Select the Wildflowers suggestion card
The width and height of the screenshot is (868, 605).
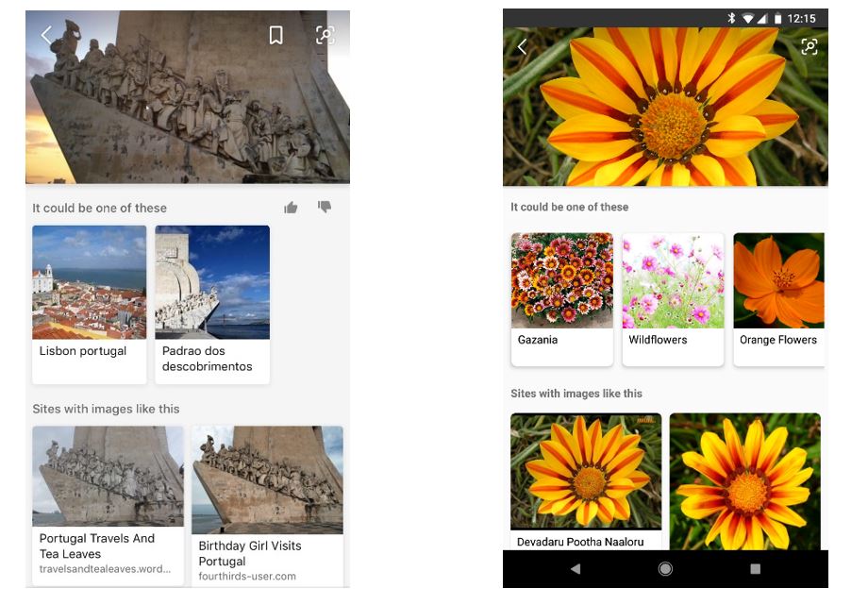click(x=673, y=297)
